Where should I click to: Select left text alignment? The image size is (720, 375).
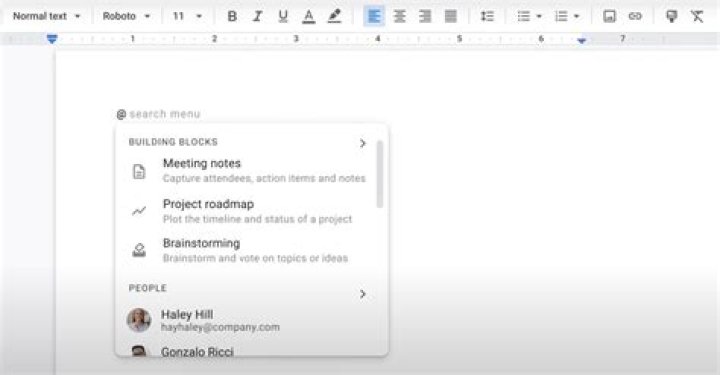[374, 17]
